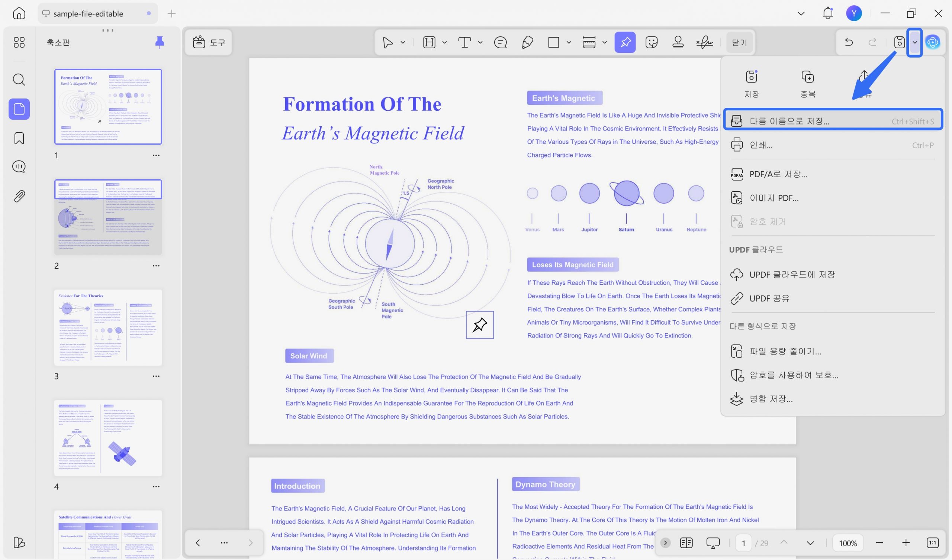Toggle the 1:1 actual size view

click(x=932, y=543)
